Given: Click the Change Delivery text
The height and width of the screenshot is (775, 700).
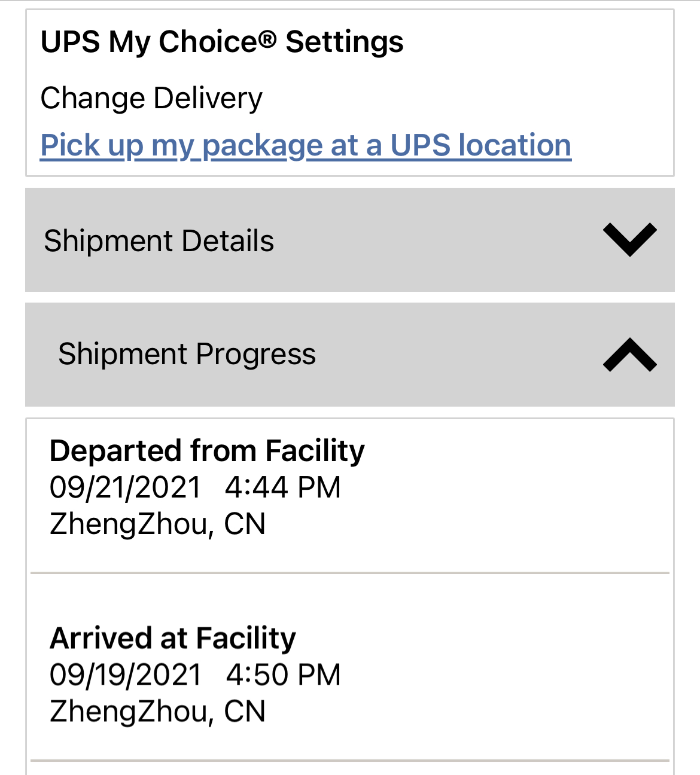Looking at the screenshot, I should pos(151,98).
